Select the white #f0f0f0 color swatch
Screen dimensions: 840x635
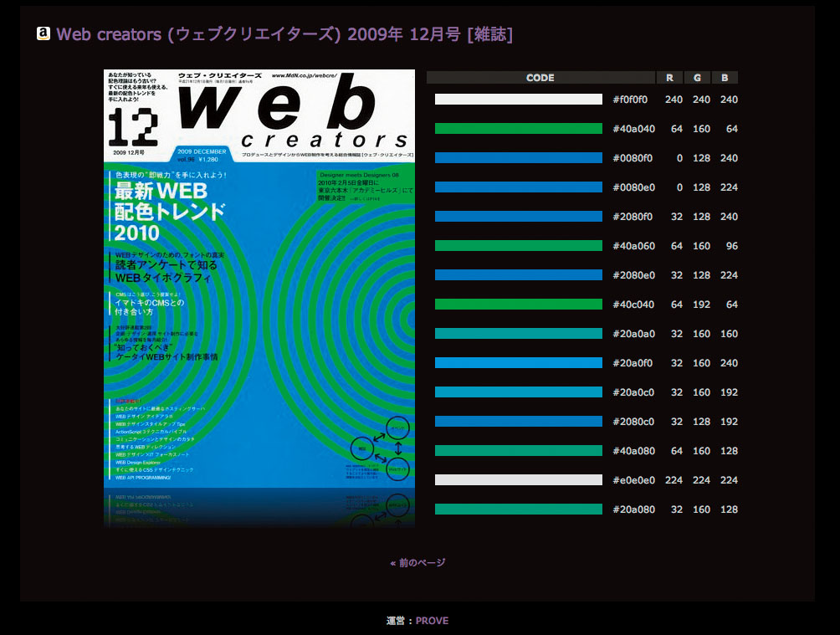pos(518,100)
